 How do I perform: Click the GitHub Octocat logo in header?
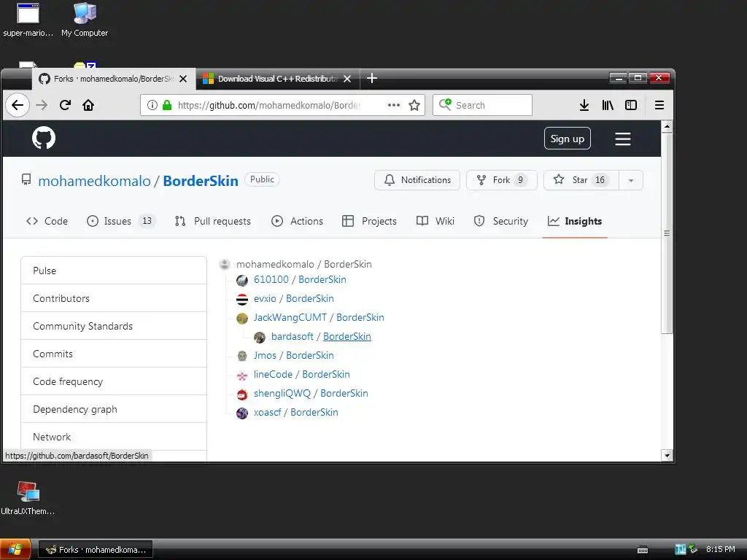pos(43,138)
